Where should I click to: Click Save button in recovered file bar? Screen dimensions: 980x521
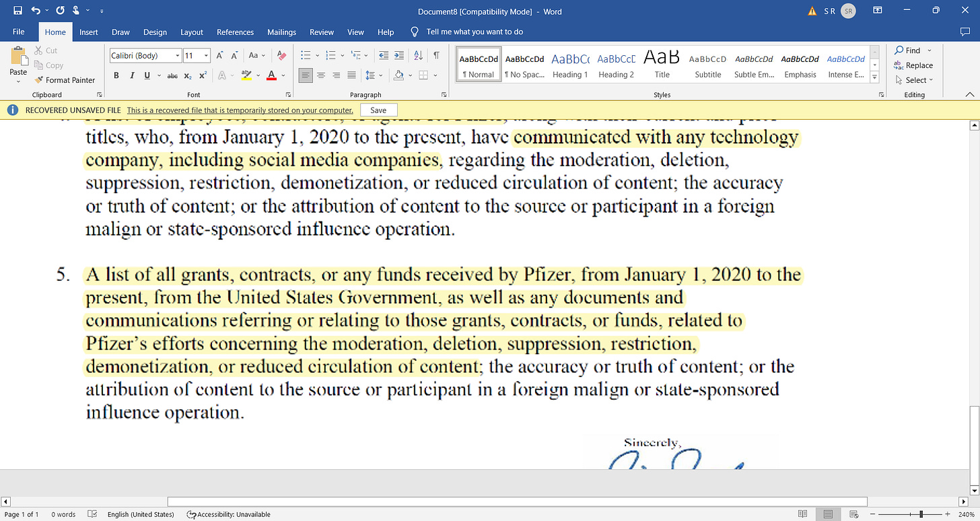(x=378, y=110)
